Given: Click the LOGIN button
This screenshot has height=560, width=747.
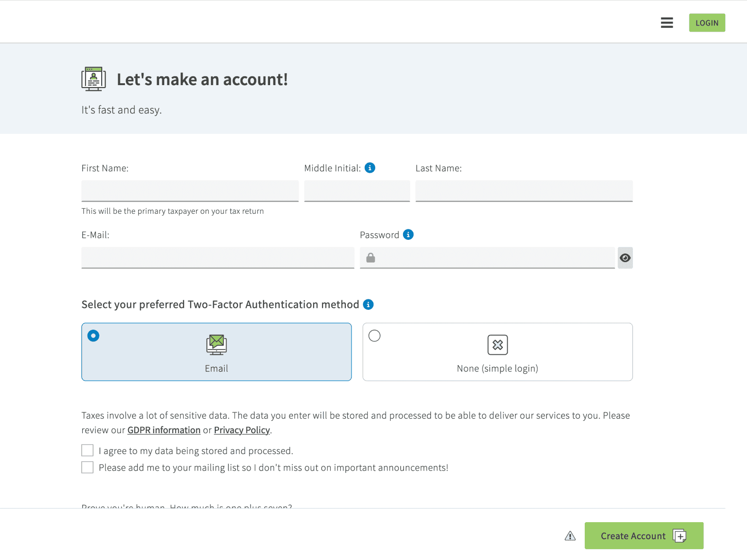Looking at the screenshot, I should coord(707,23).
